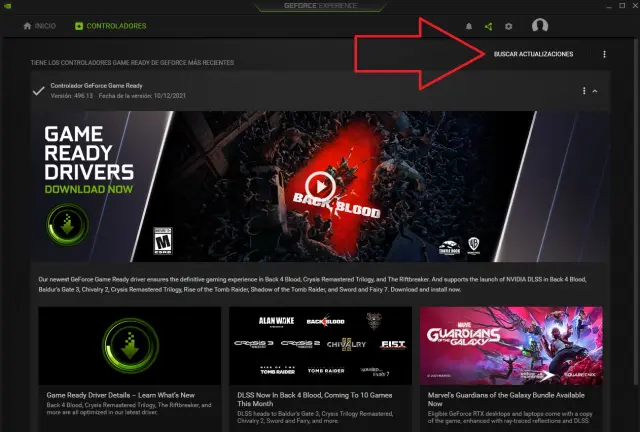Click the green download arrow on the banner

pos(68,224)
